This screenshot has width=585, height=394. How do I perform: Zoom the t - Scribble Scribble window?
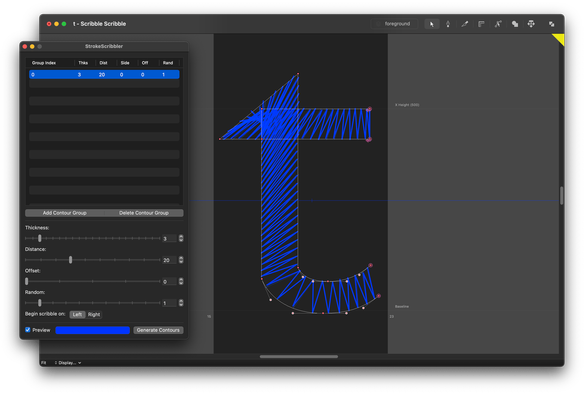tap(64, 24)
